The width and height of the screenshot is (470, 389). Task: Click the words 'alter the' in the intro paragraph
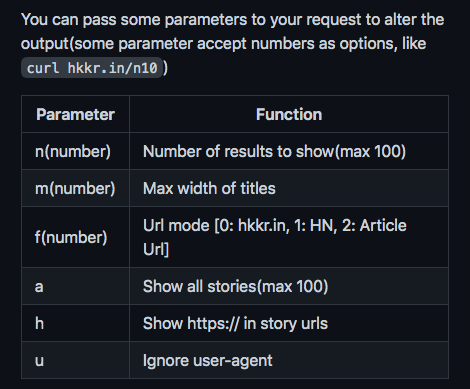coord(414,19)
